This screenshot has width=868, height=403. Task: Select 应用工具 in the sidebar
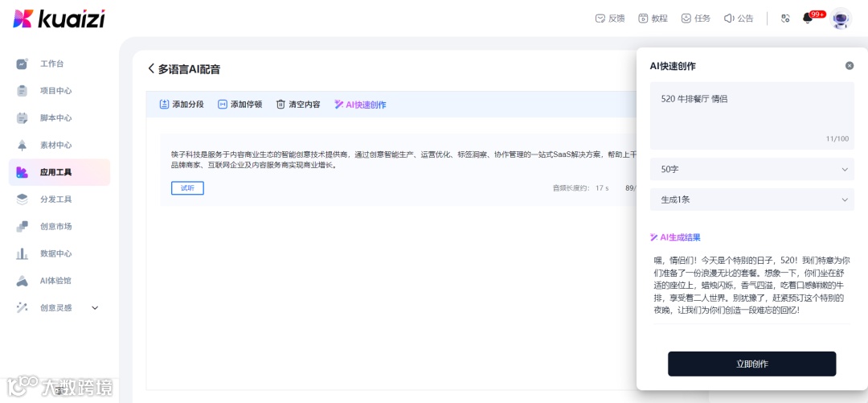[x=59, y=172]
